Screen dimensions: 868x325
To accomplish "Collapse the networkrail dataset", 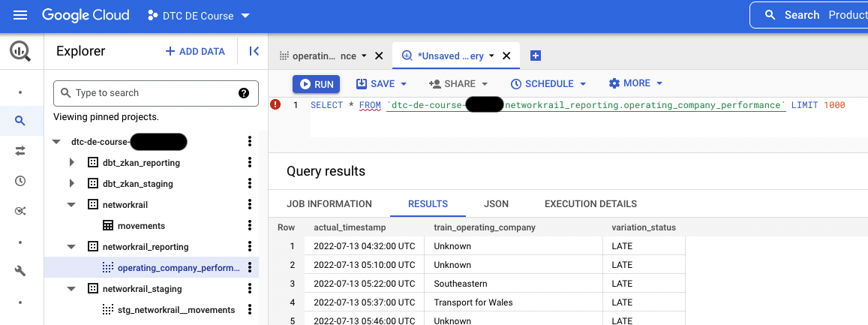I will pos(71,205).
